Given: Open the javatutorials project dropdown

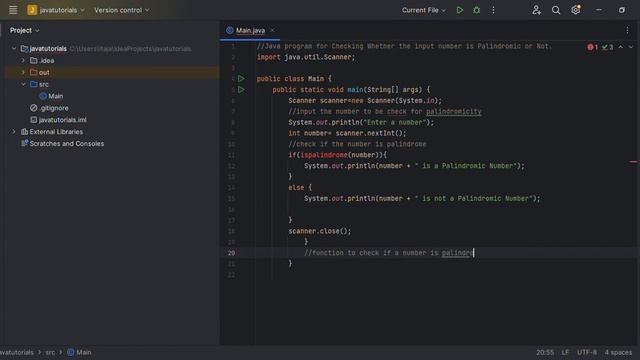Looking at the screenshot, I should (56, 10).
